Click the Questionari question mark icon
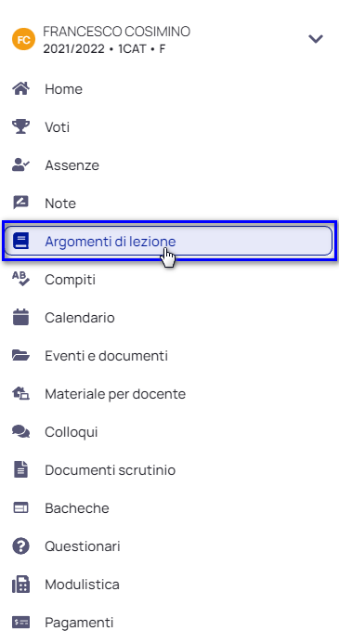This screenshot has height=644, width=339. click(20, 546)
